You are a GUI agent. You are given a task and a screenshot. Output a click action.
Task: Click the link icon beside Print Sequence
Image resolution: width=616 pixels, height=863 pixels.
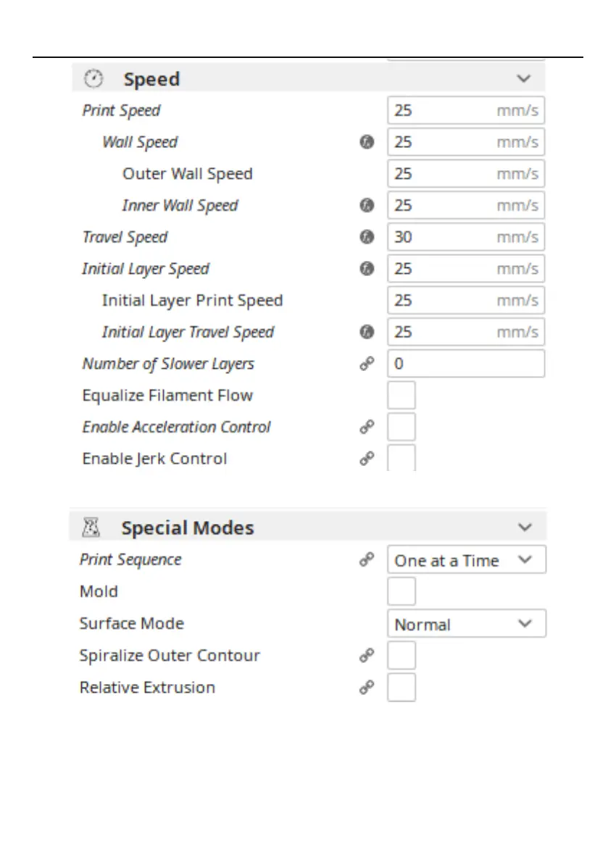367,560
